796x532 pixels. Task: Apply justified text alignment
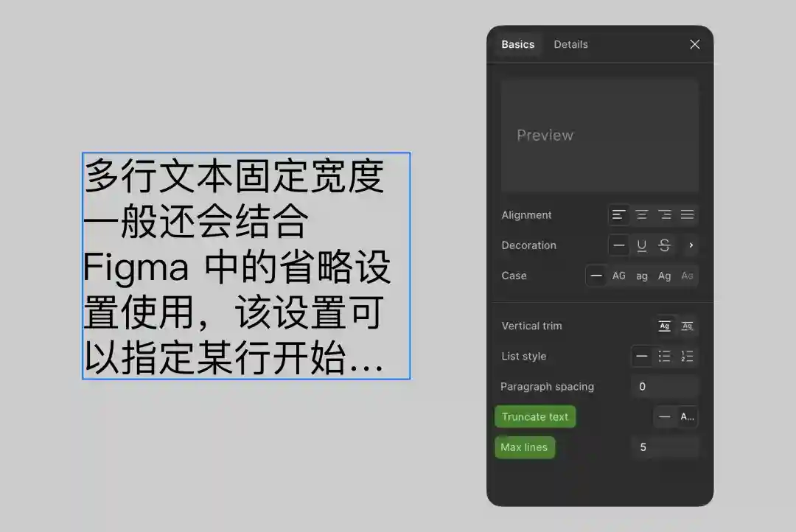coord(687,214)
